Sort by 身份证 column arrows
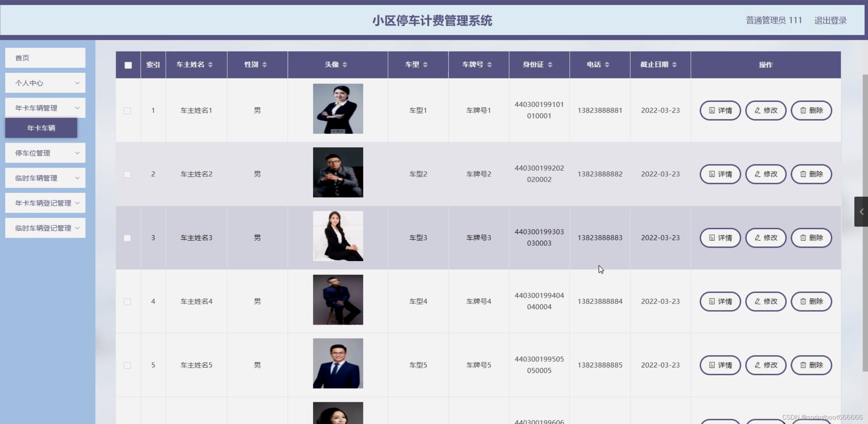The image size is (868, 424). (x=550, y=65)
